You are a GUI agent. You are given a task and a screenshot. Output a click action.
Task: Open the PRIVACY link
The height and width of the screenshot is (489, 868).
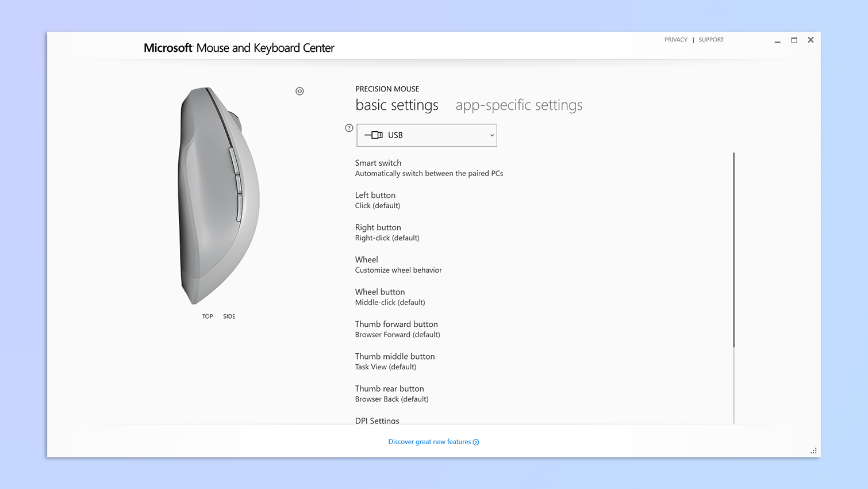pos(675,40)
